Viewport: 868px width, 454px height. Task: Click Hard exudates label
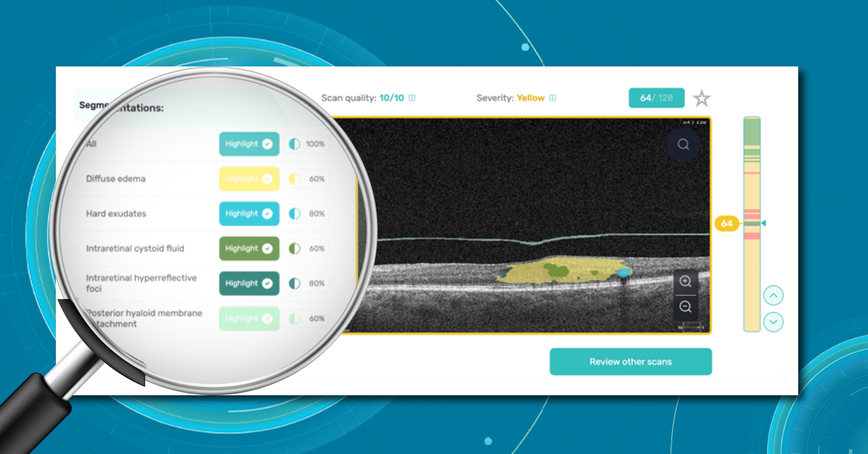point(116,214)
